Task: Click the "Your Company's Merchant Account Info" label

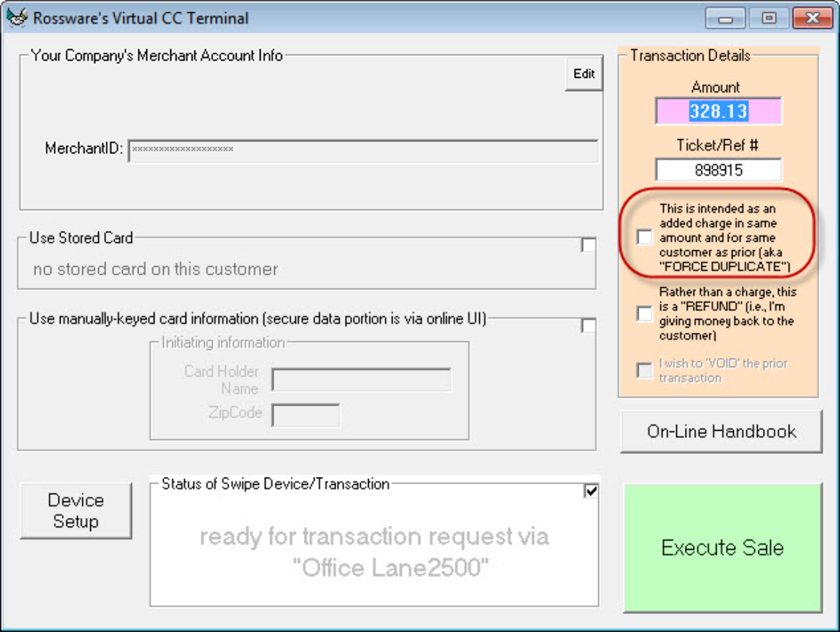Action: (157, 55)
